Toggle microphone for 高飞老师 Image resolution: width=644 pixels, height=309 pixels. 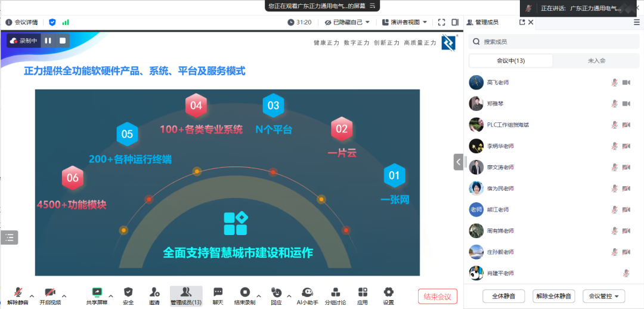pyautogui.click(x=614, y=82)
